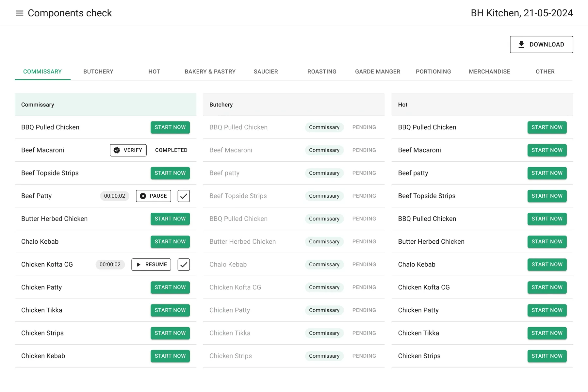The width and height of the screenshot is (588, 392).
Task: Open the hamburger navigation menu
Action: click(x=20, y=13)
